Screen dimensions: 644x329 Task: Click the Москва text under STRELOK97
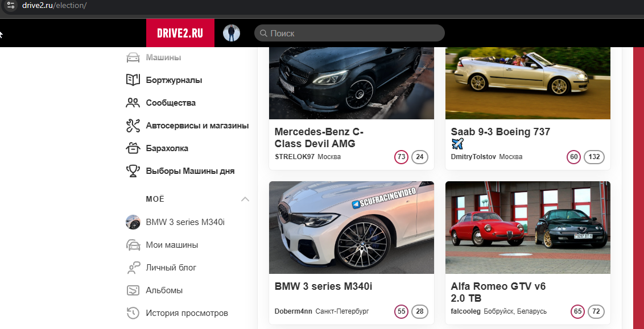click(x=329, y=157)
